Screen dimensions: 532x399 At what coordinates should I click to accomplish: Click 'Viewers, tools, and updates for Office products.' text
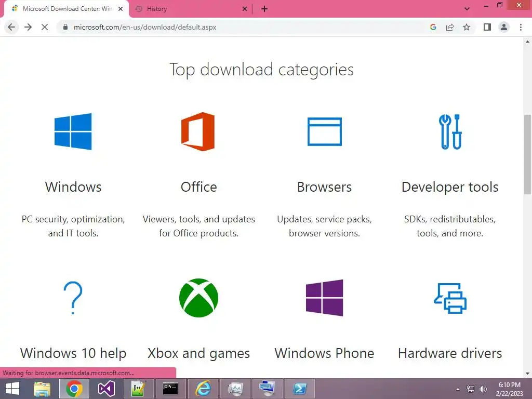tap(199, 227)
